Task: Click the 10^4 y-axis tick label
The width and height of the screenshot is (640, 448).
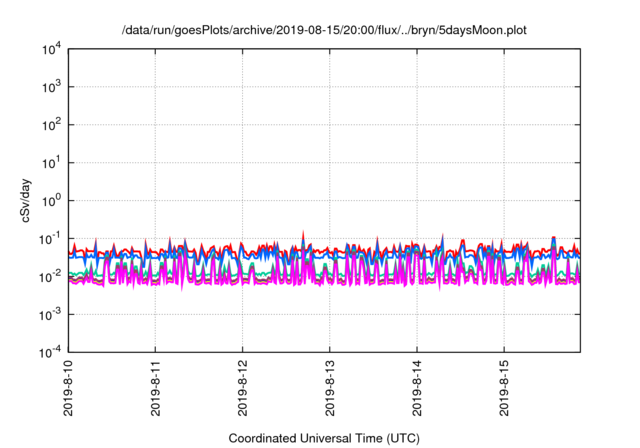Action: 52,50
